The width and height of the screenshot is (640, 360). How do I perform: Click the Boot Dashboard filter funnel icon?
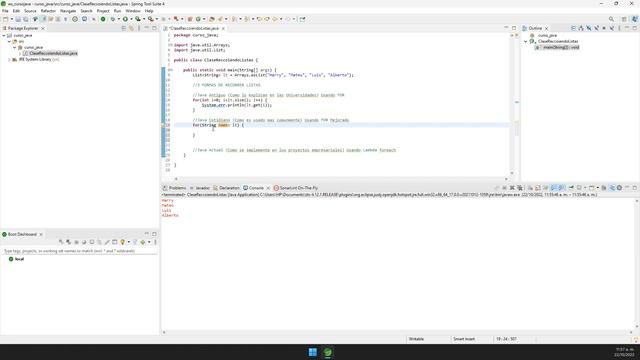pyautogui.click(x=135, y=242)
